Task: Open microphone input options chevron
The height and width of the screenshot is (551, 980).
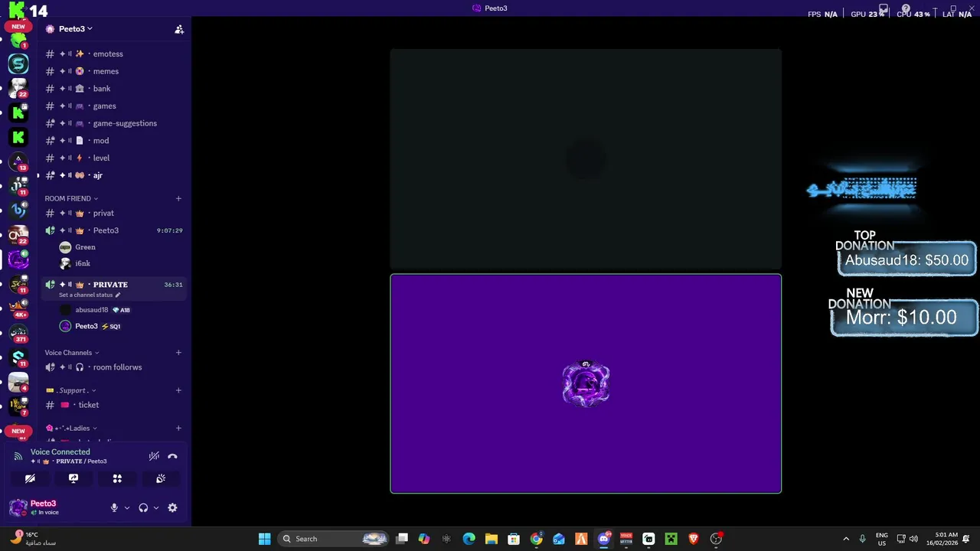Action: point(127,507)
